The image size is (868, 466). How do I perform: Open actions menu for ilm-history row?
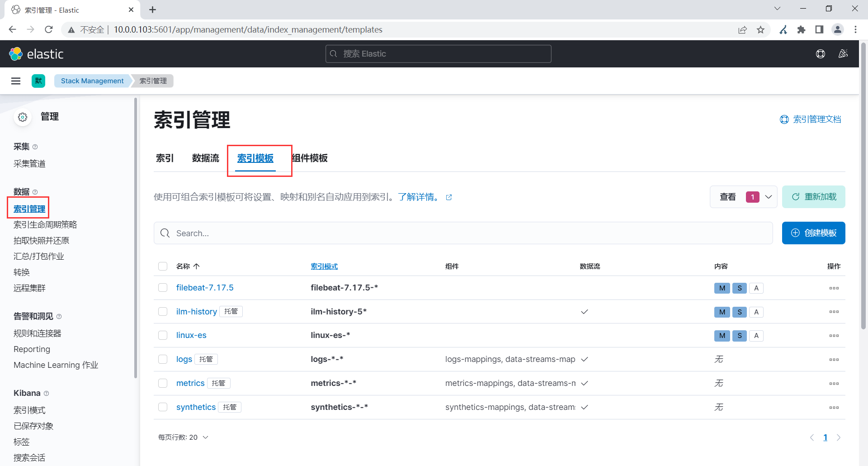[834, 312]
